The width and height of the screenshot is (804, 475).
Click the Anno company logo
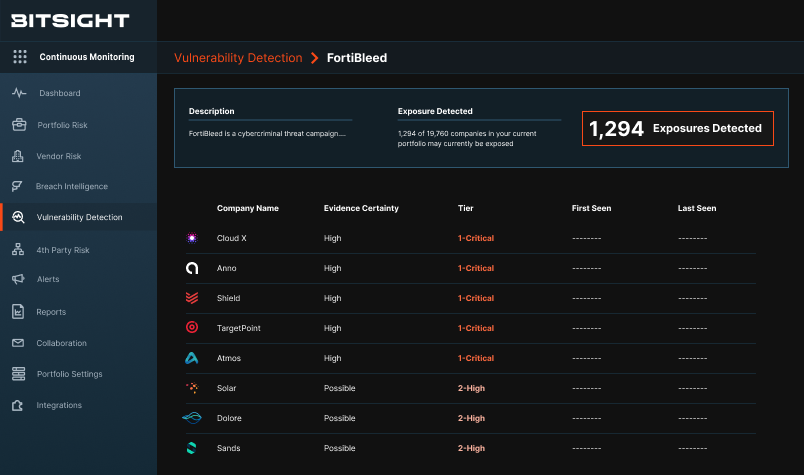192,268
